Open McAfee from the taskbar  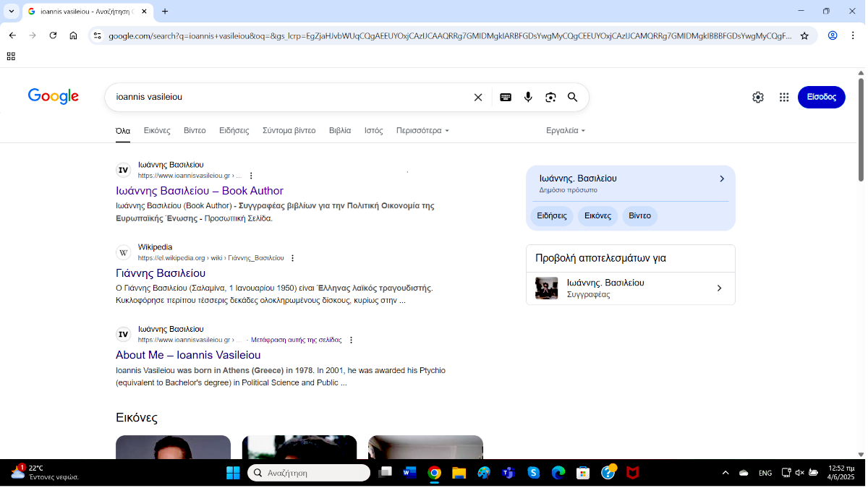click(632, 473)
